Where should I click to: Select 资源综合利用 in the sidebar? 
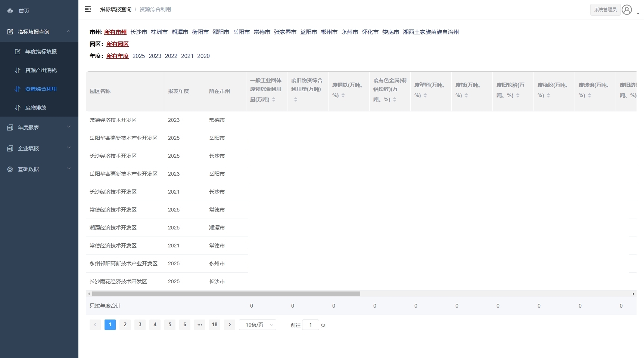[40, 89]
